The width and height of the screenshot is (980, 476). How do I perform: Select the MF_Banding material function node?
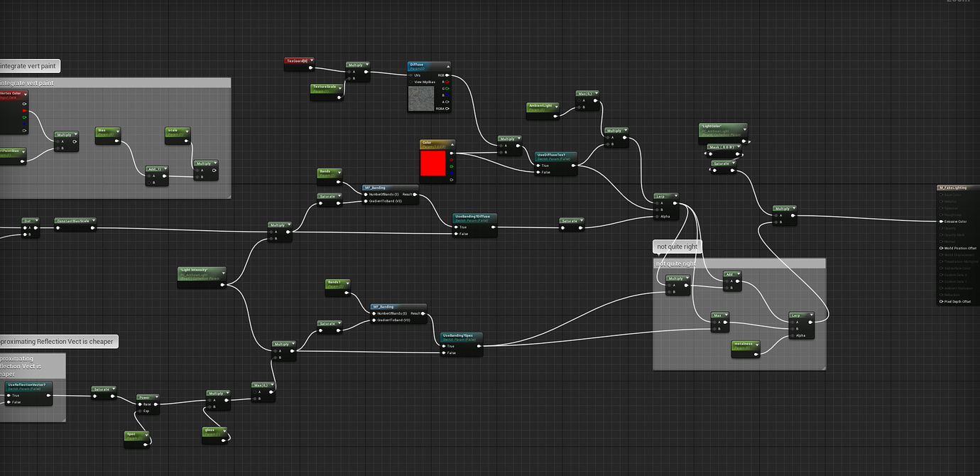pos(374,188)
